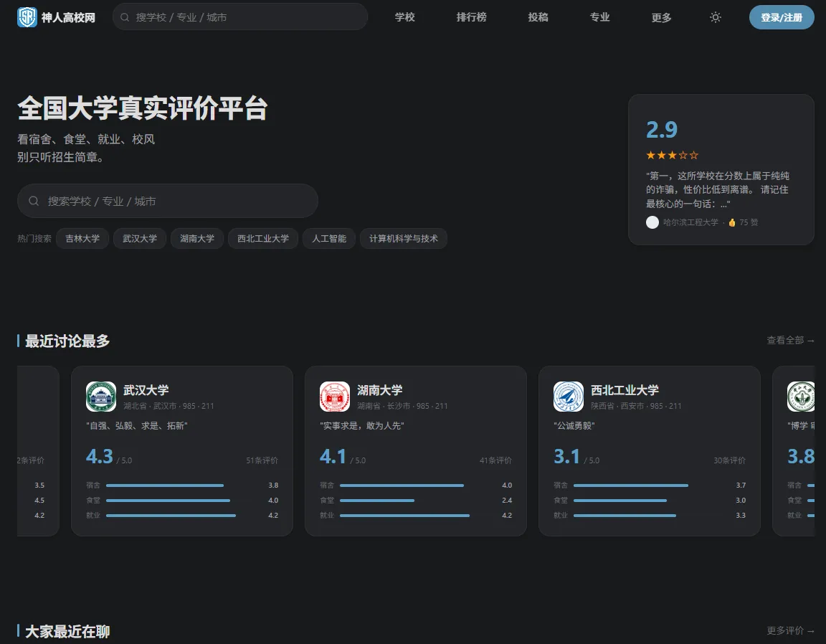Select the 武汉大学 hot search tag
Image resolution: width=826 pixels, height=644 pixels.
point(140,238)
